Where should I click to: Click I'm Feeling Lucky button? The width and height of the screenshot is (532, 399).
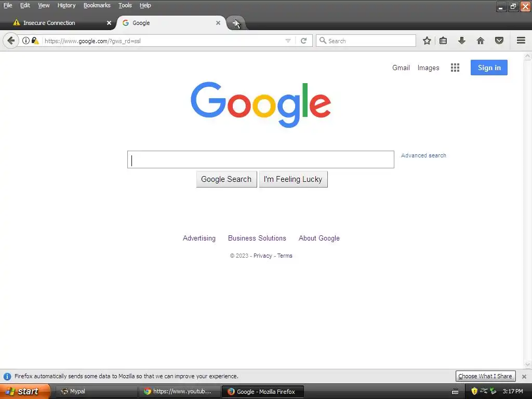pos(293,179)
